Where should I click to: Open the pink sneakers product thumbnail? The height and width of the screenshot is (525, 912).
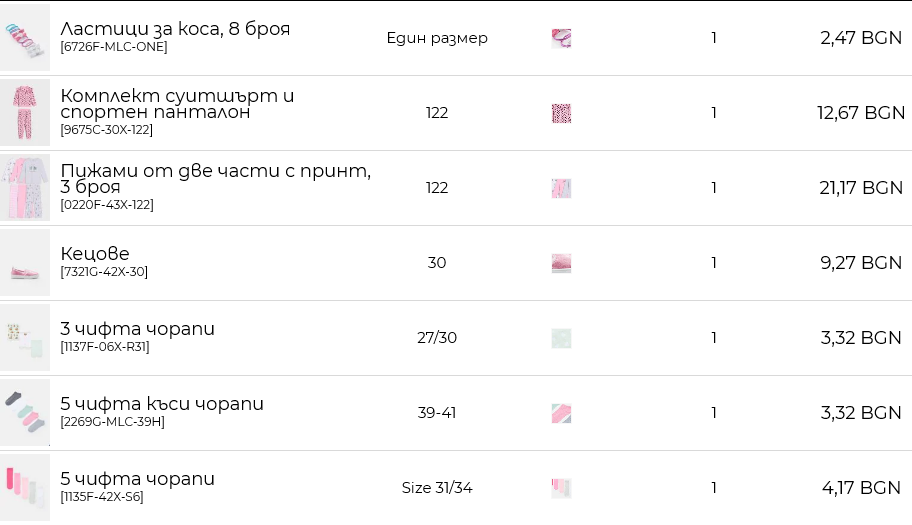24,263
